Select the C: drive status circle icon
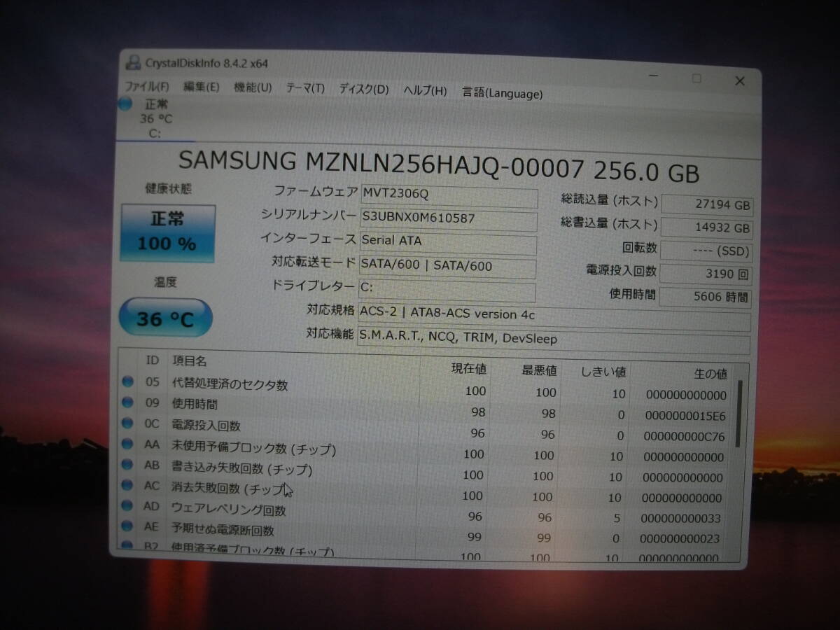Viewport: 840px width, 630px height. (x=125, y=104)
